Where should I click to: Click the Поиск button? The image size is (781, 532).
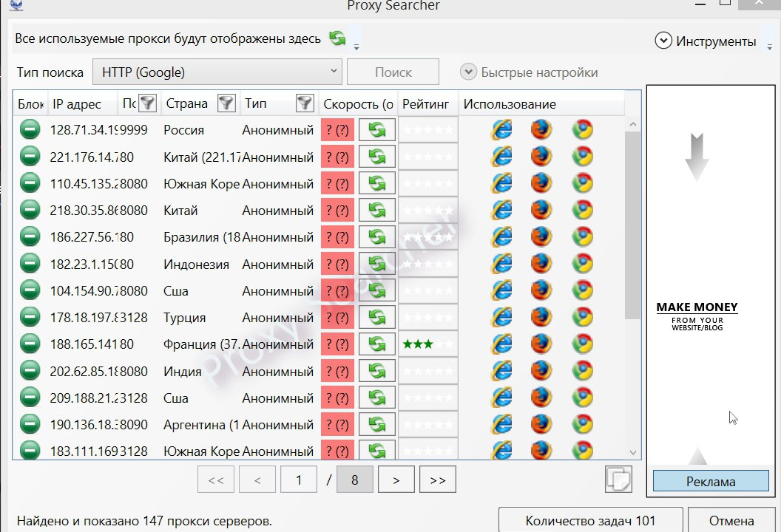(393, 72)
